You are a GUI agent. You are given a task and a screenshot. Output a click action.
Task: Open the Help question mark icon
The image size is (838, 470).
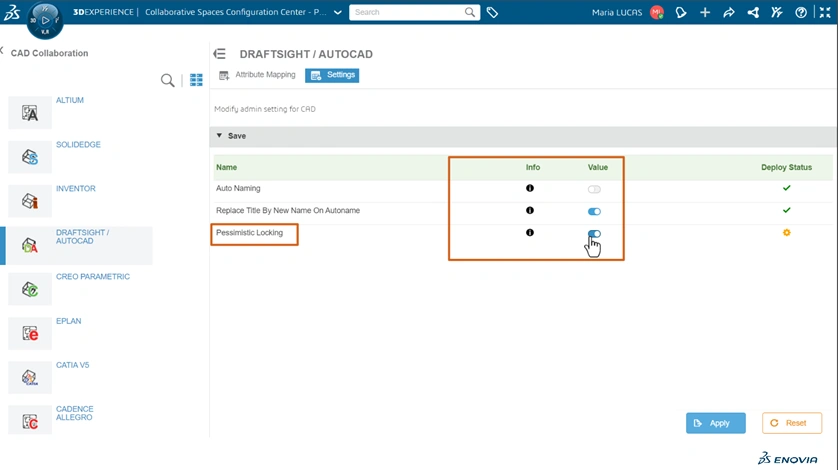[x=801, y=13]
